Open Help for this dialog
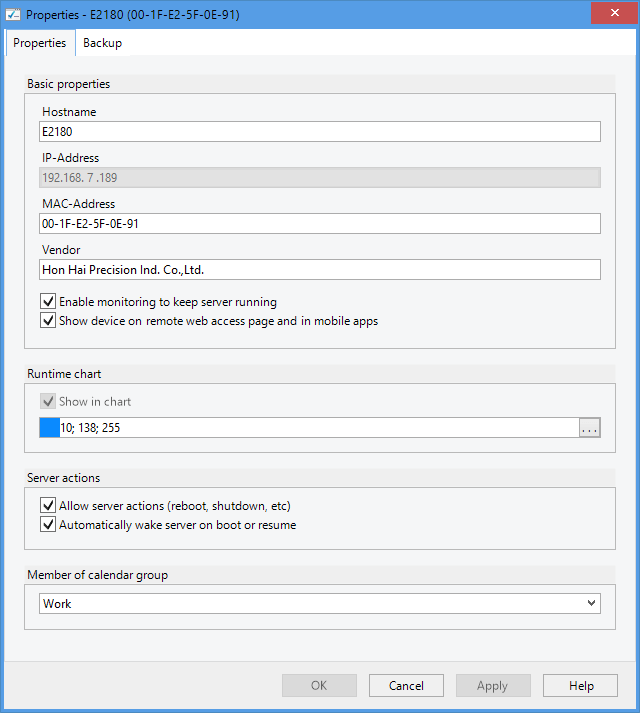 pos(580,685)
